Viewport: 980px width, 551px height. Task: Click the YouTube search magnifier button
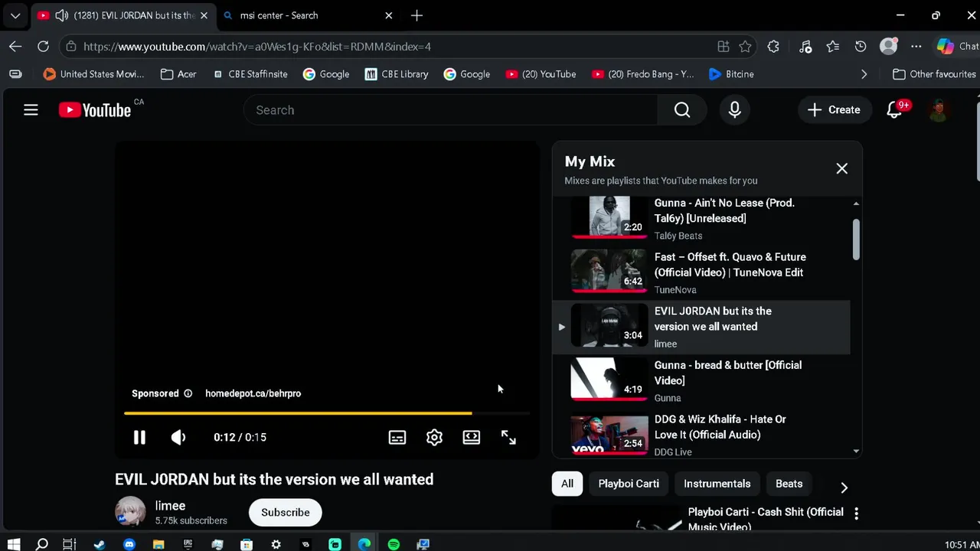[x=682, y=110]
